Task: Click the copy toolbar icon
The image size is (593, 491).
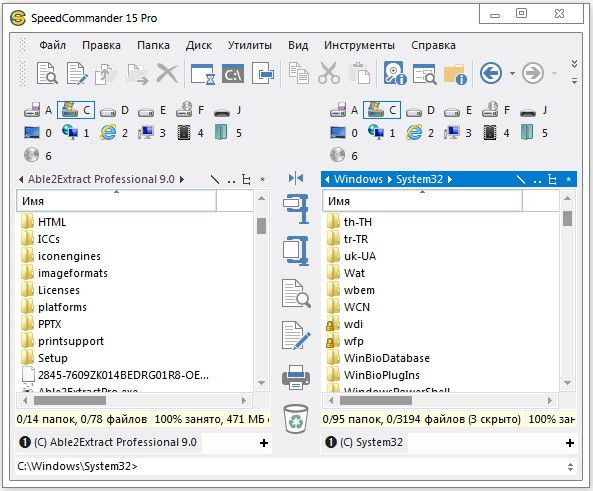Action: point(299,73)
